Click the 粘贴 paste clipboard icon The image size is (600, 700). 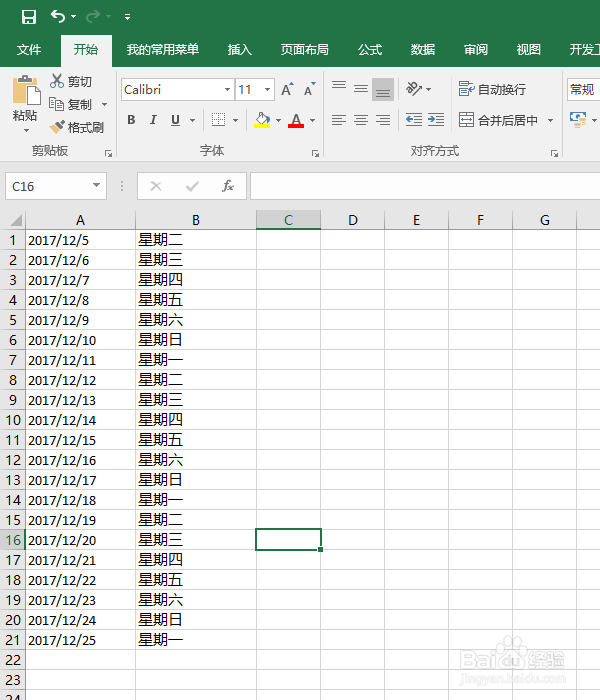click(x=25, y=91)
